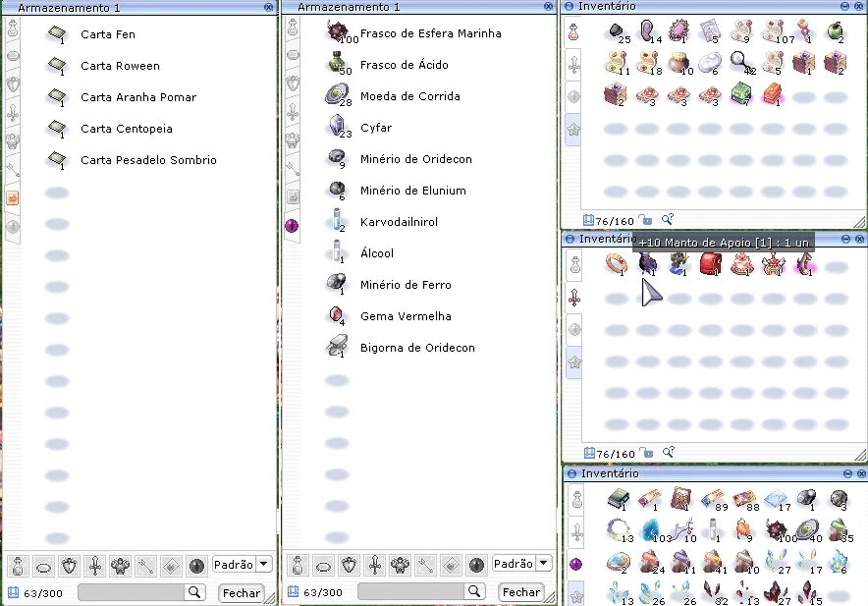Screen dimensions: 868x606
Task: Pick the green box item with count 7
Action: (740, 94)
